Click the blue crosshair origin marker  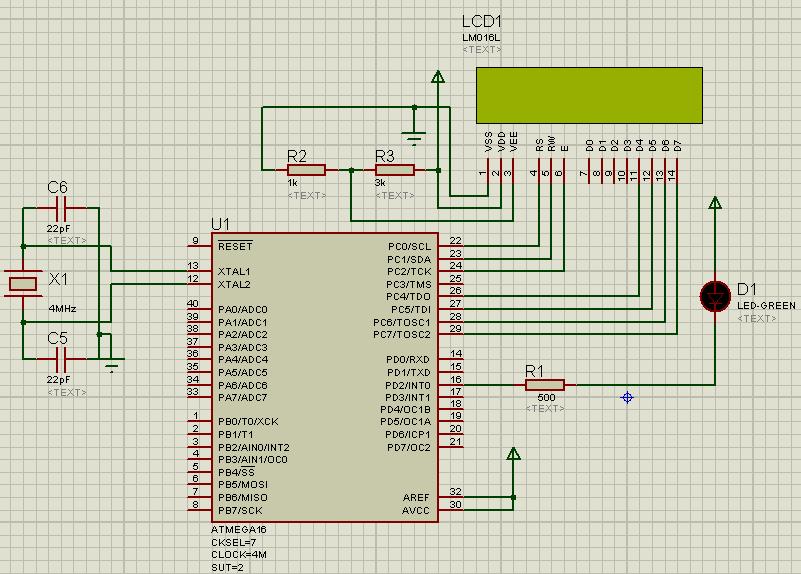628,397
